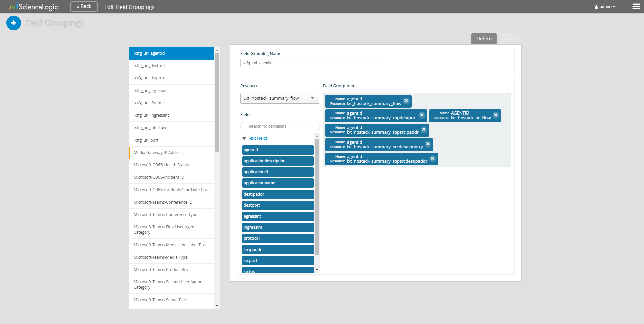The height and width of the screenshot is (324, 644).
Task: Remove agentid from lxt_hpstack_summary_flow
Action: 406,101
